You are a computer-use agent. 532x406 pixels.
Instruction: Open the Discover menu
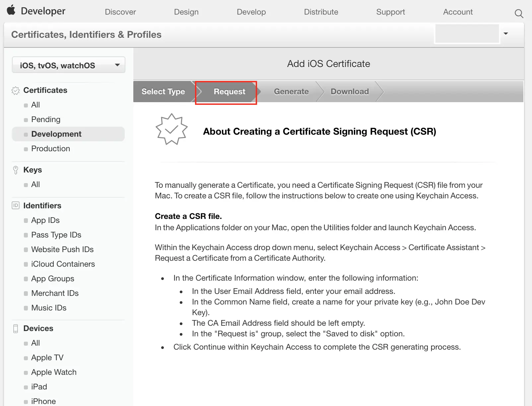[120, 12]
